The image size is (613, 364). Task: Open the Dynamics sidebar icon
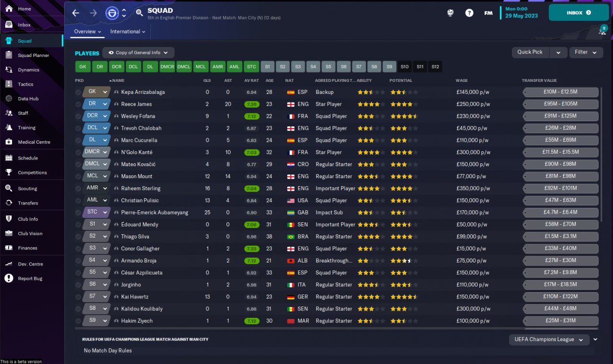9,69
